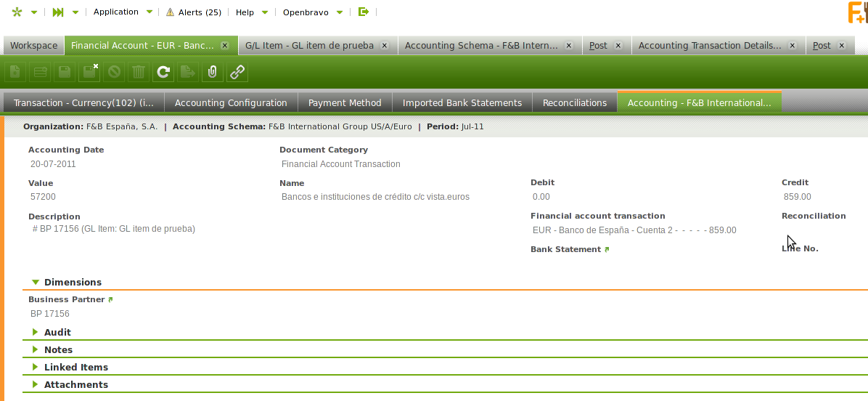Open the Help menu dropdown
The image size is (868, 401).
point(252,12)
